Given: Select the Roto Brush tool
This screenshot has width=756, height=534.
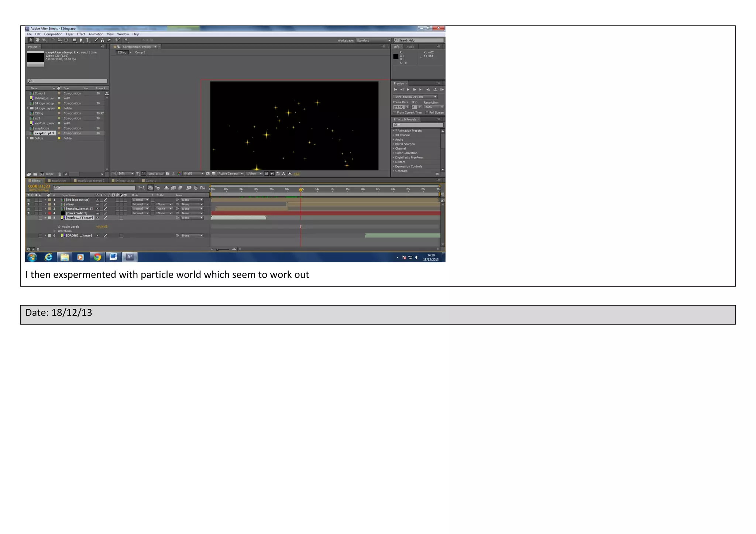Looking at the screenshot, I should click(118, 40).
